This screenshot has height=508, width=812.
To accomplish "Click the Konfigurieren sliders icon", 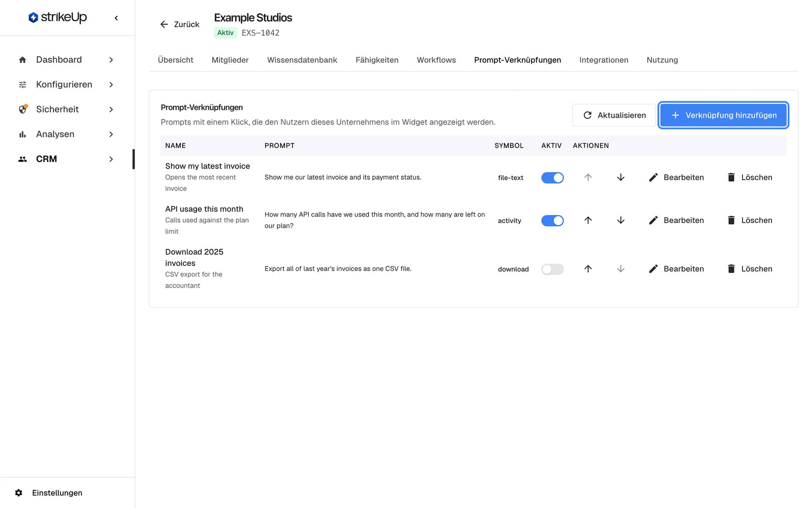I will pos(23,84).
